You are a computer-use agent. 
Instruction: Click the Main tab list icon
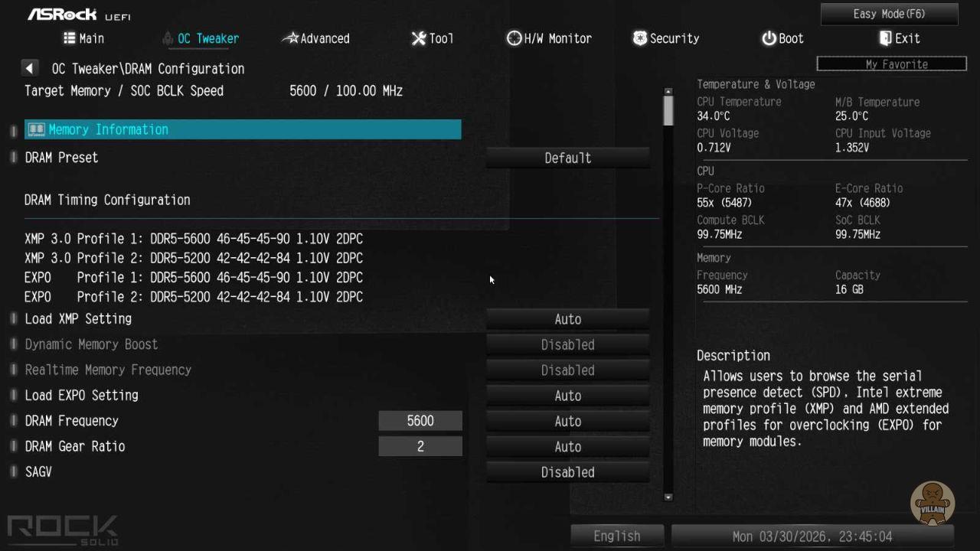click(x=70, y=38)
